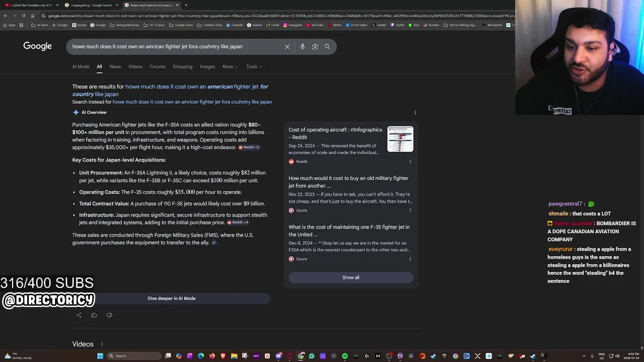Select the Forums results tab

157,66
